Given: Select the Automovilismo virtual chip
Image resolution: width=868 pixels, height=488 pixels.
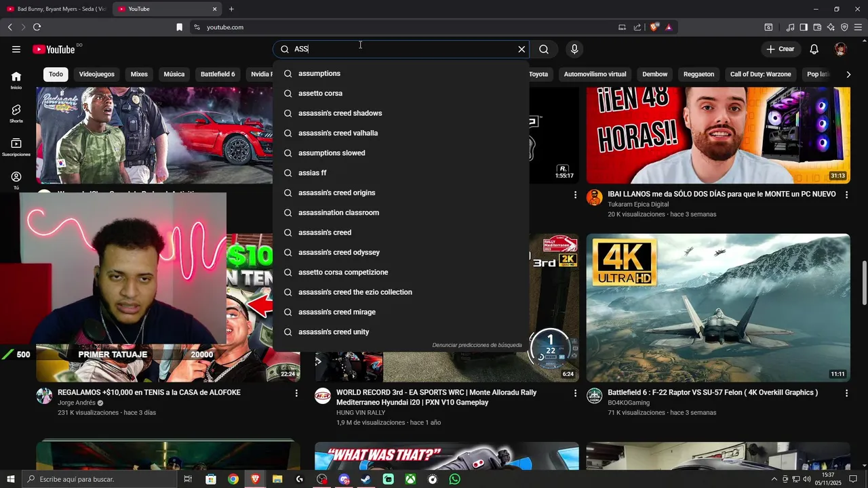Looking at the screenshot, I should click(x=595, y=74).
